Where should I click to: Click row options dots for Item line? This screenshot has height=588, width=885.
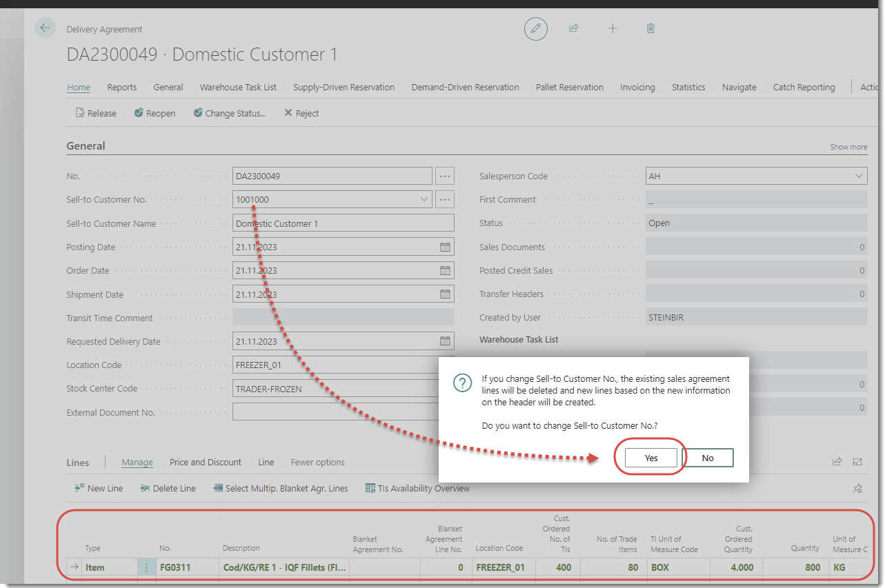(146, 567)
